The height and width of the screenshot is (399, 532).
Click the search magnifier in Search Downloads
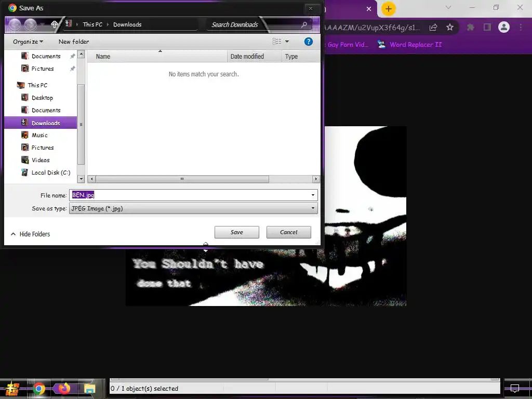[x=304, y=24]
